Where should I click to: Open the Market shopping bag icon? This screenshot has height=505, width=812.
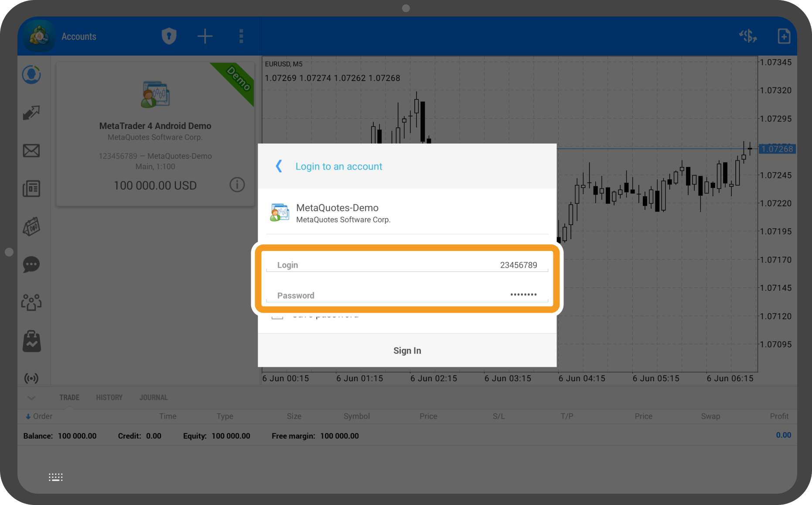pyautogui.click(x=31, y=341)
